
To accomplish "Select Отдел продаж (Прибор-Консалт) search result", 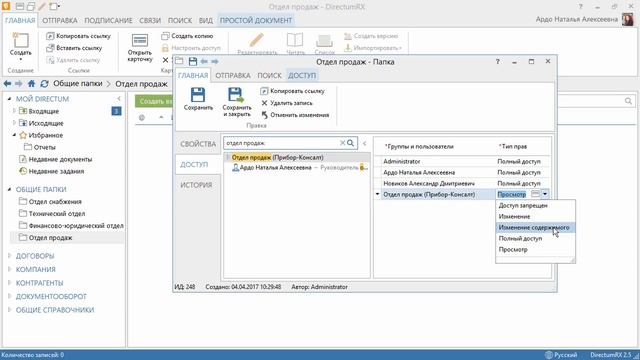I will point(297,157).
